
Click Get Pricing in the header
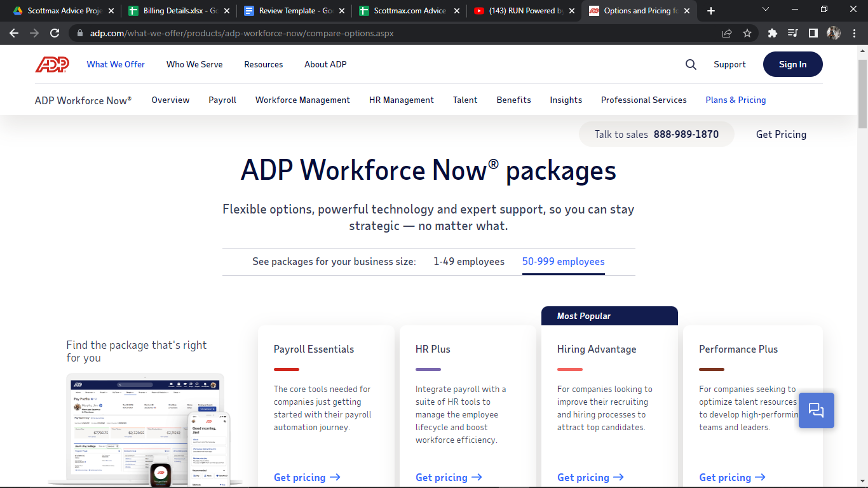781,134
